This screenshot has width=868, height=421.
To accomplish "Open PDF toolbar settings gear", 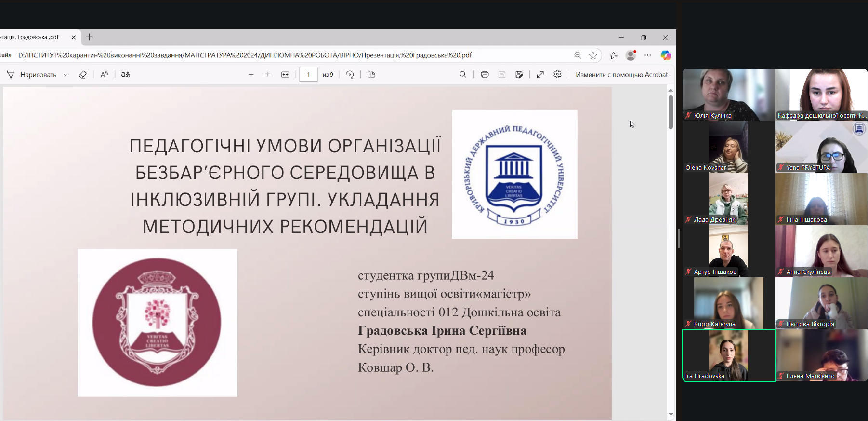I will click(x=557, y=75).
